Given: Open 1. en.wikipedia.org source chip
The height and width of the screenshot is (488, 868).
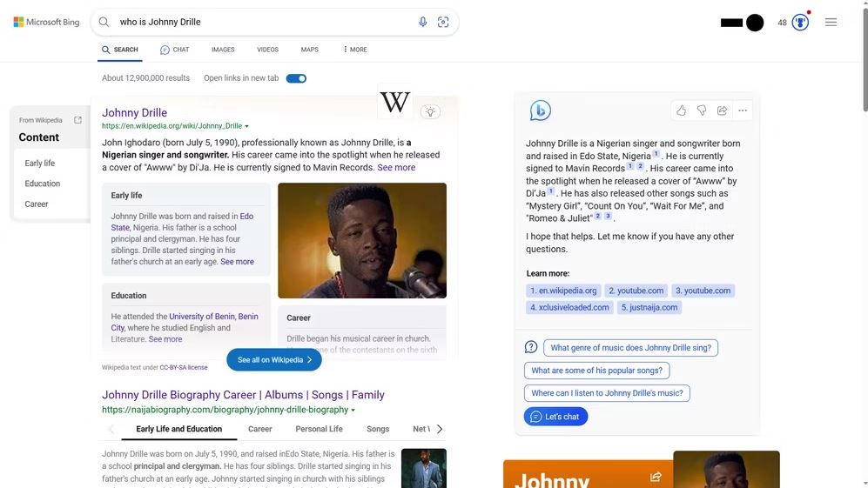Looking at the screenshot, I should tap(563, 291).
